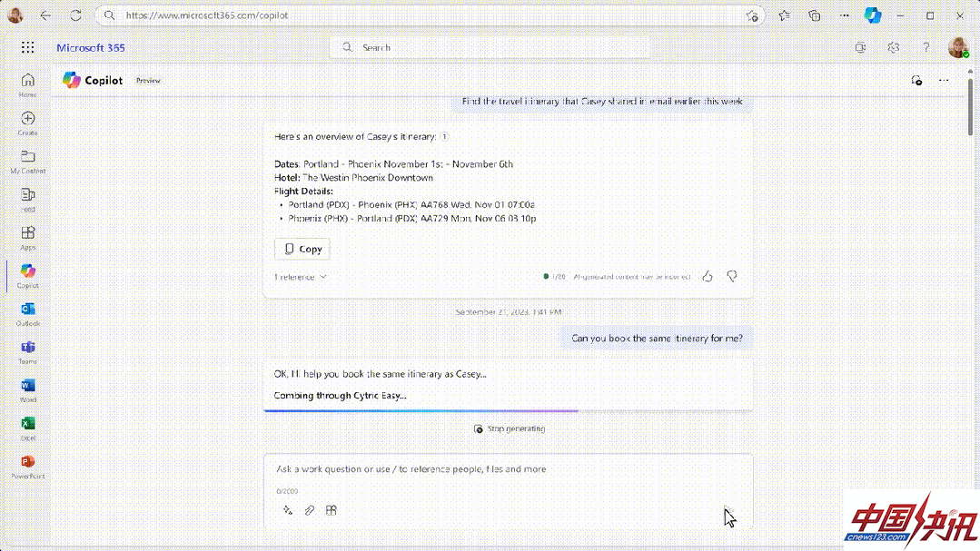Click the Microsoft 365 Search box

(490, 47)
